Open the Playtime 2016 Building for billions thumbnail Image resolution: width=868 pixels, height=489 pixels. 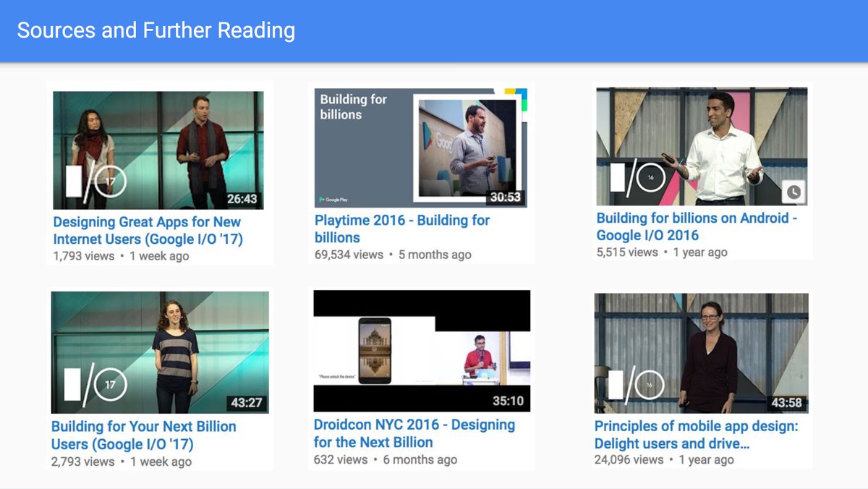421,148
